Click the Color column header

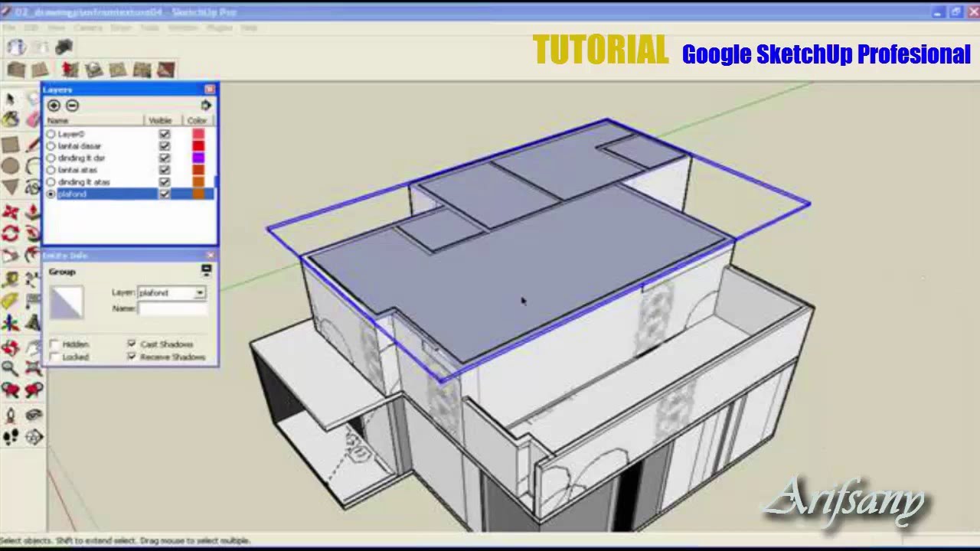(198, 121)
